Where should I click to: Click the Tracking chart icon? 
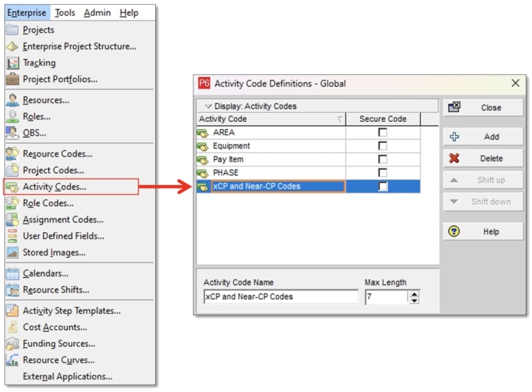point(12,63)
